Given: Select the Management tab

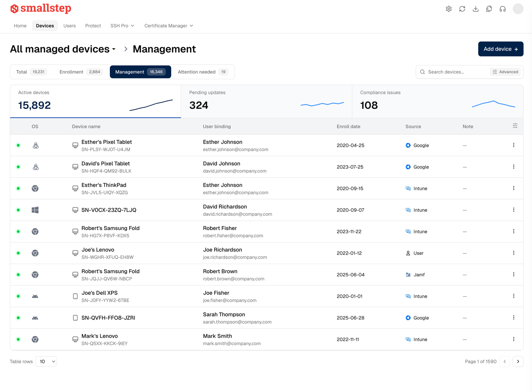Looking at the screenshot, I should (140, 72).
